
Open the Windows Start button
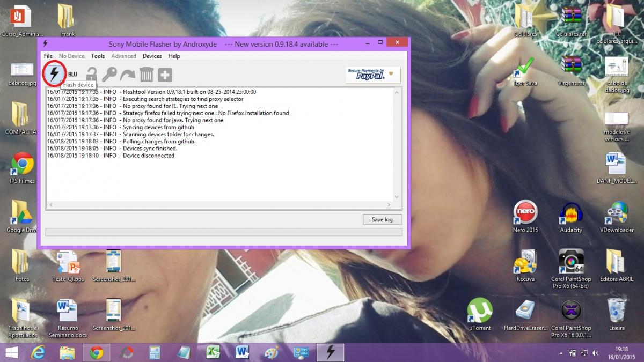[11, 352]
